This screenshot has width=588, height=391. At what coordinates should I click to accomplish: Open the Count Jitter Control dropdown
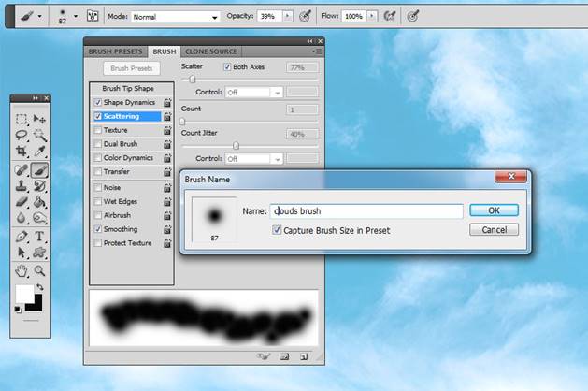[253, 159]
